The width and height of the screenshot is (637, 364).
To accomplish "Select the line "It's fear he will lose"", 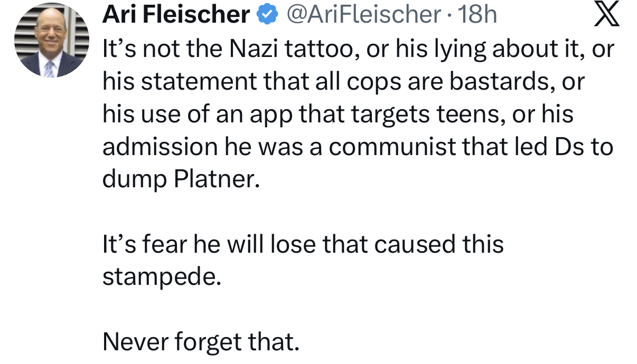I will coord(303,244).
